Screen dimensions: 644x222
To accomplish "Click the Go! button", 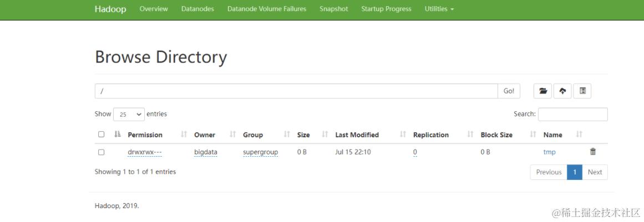I will coord(509,91).
